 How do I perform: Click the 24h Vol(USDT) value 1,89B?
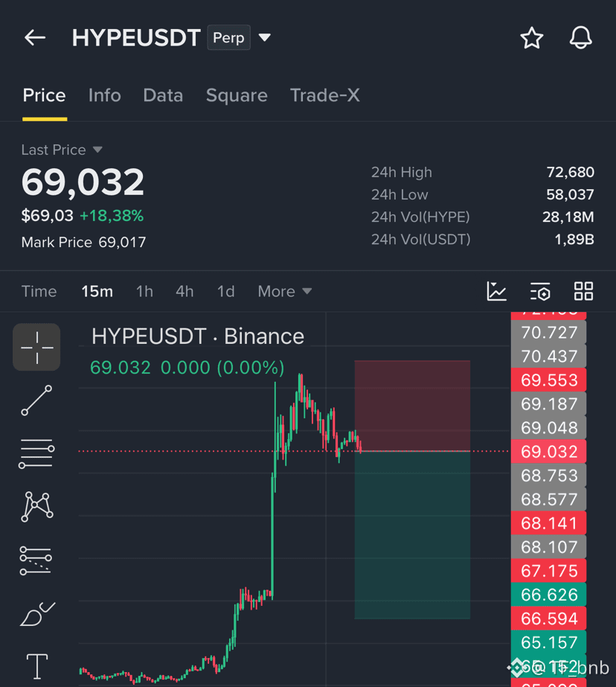point(574,239)
